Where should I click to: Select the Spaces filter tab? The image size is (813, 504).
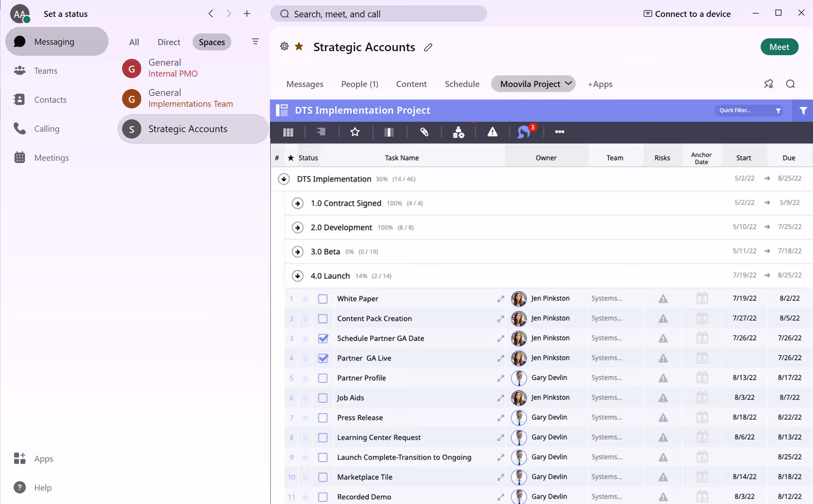(x=212, y=42)
